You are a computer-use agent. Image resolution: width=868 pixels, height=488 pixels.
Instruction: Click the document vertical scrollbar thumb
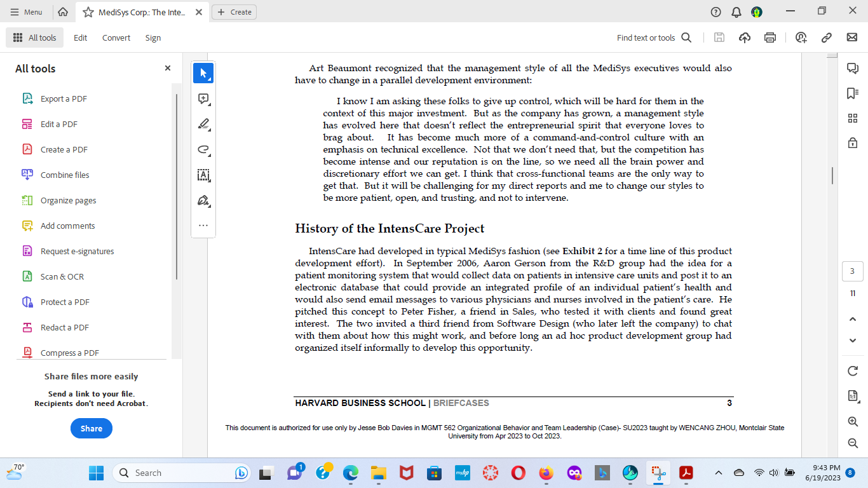[x=832, y=175]
